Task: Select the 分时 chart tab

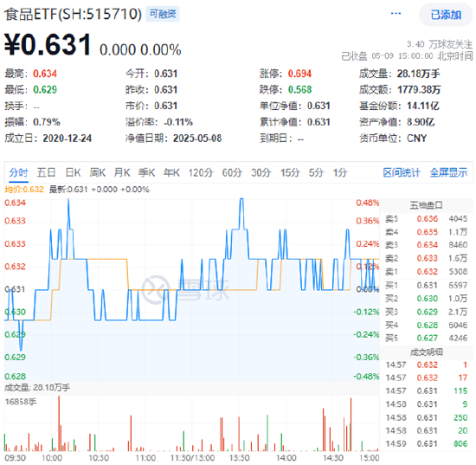Action: click(x=18, y=172)
